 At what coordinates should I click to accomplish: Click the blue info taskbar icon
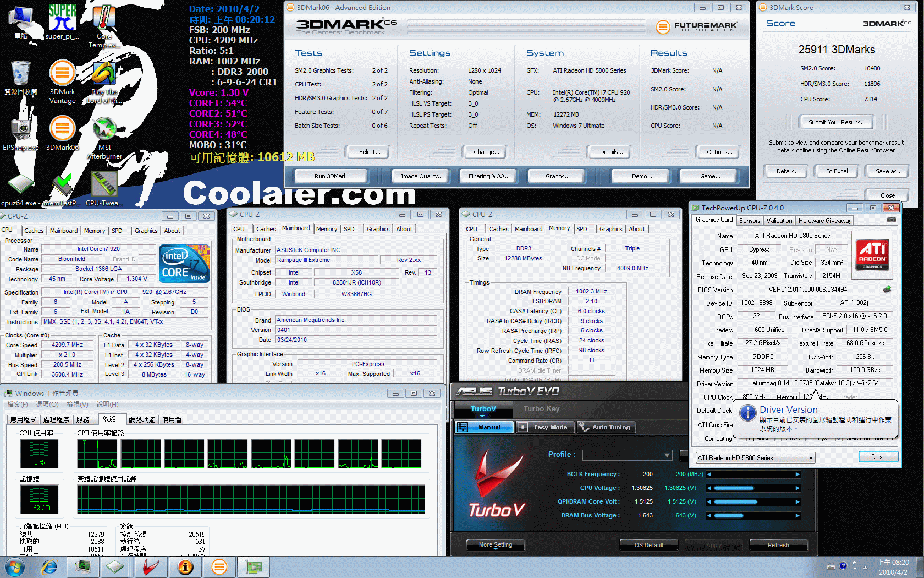(x=185, y=567)
